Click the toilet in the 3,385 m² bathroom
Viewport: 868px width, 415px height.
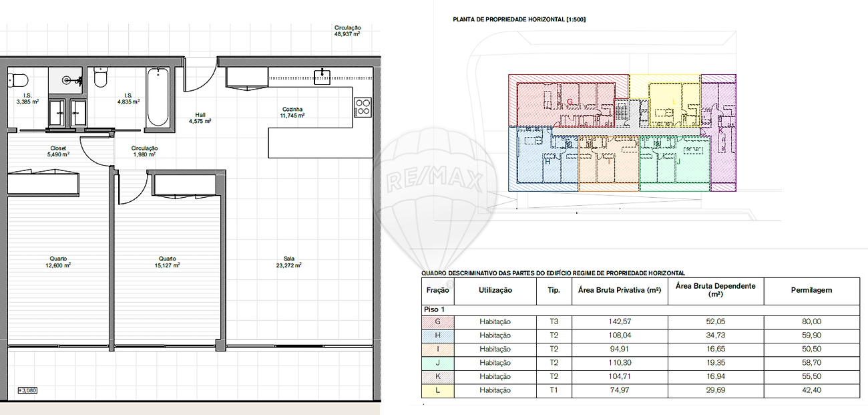[17, 80]
